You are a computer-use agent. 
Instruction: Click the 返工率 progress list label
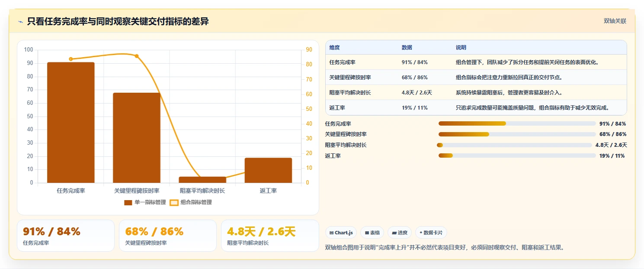(333, 156)
